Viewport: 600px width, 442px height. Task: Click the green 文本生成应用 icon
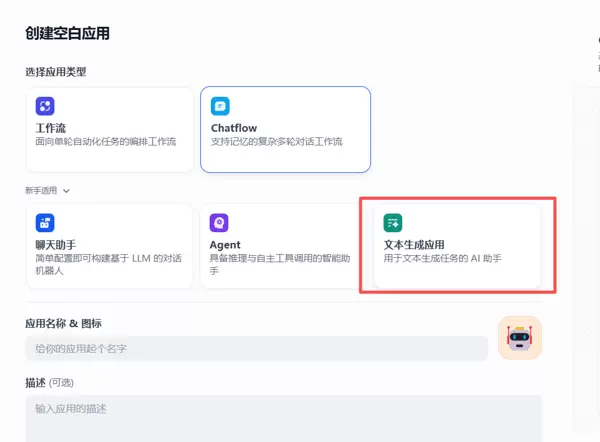393,223
